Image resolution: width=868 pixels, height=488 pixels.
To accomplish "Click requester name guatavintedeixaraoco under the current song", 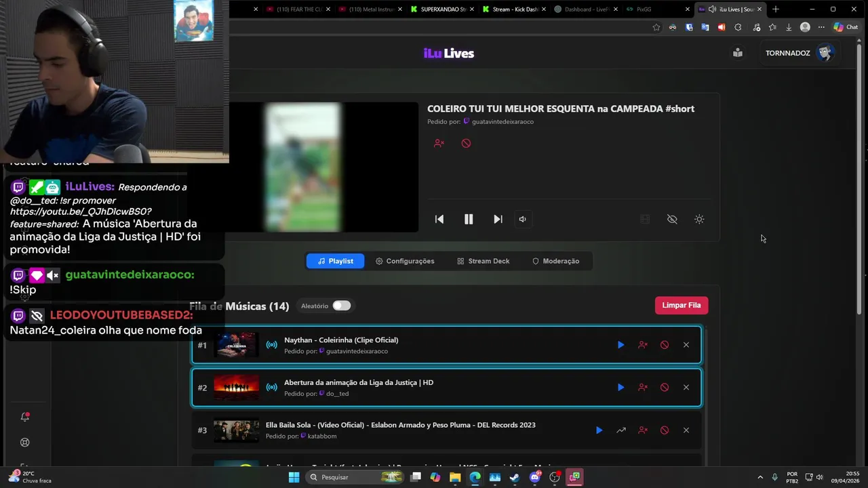I will click(x=502, y=122).
